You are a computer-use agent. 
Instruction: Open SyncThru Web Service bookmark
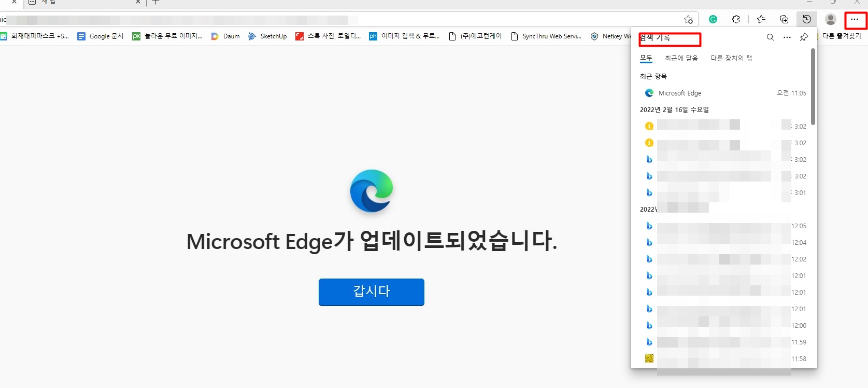click(x=546, y=36)
